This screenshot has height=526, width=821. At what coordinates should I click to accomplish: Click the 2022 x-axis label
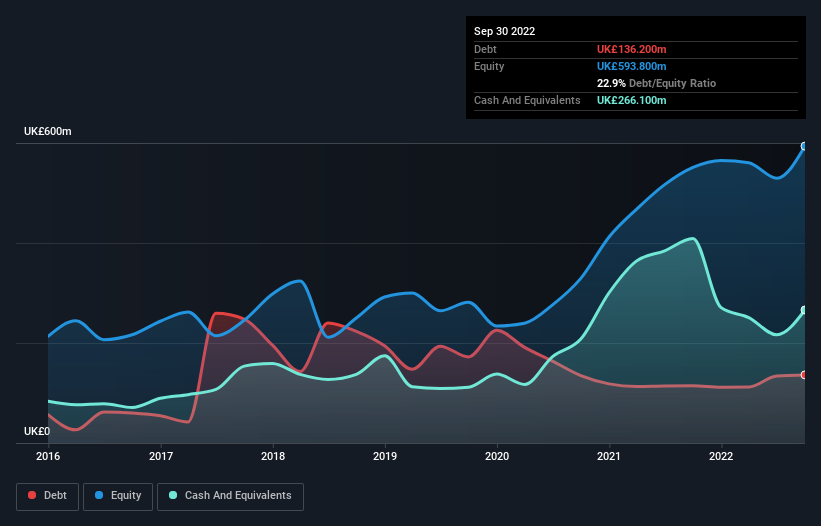pos(721,456)
